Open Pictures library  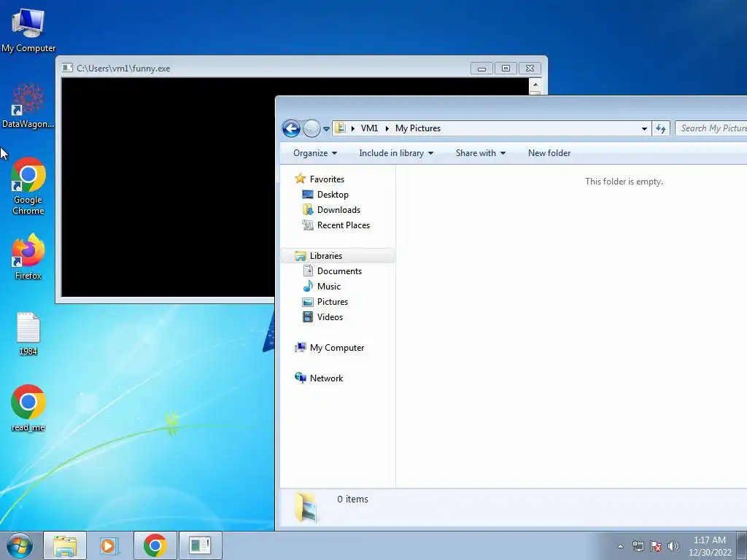(x=332, y=301)
